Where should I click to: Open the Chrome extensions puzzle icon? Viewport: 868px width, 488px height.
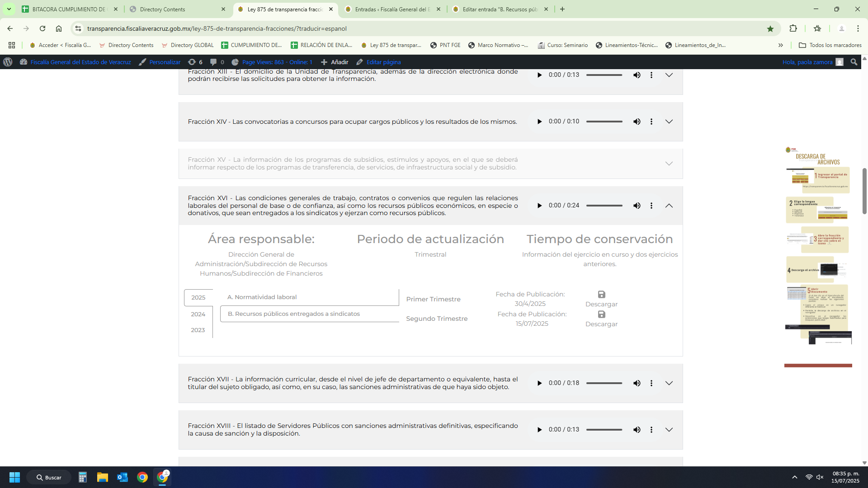[x=793, y=28]
